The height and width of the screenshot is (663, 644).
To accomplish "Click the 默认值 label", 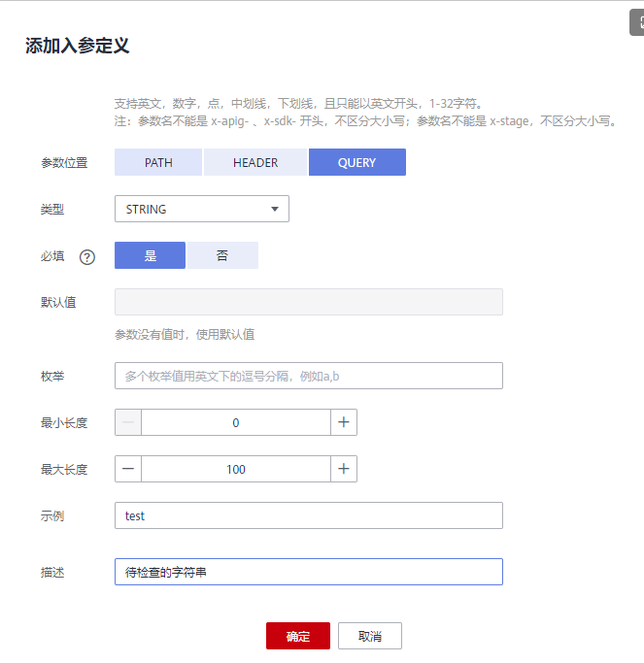I will coord(58,302).
